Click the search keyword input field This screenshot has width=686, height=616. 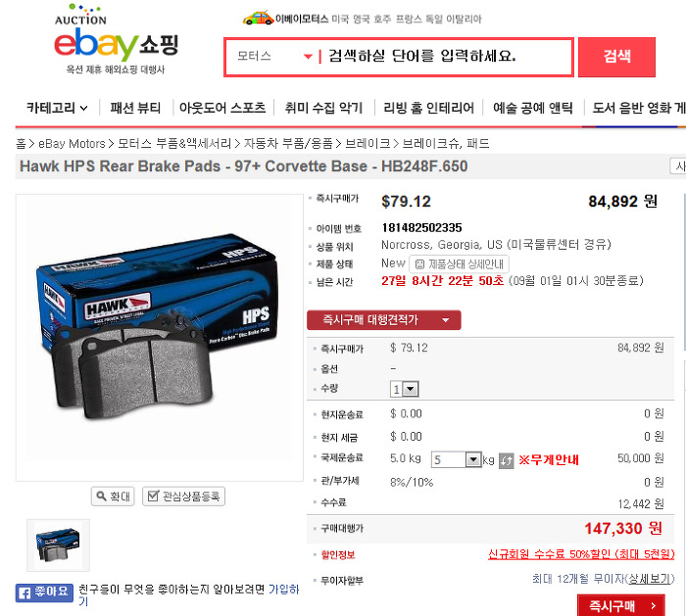tap(444, 57)
